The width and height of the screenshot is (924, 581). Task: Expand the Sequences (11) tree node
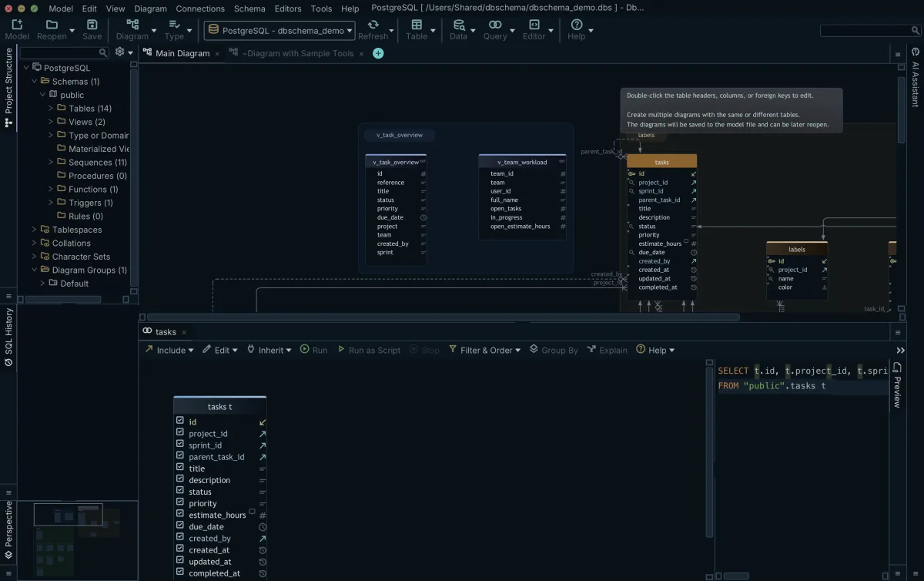point(51,162)
